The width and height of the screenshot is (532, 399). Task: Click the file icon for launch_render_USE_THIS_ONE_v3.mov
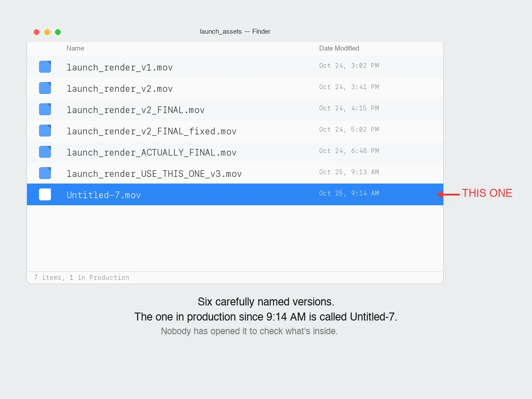point(45,173)
